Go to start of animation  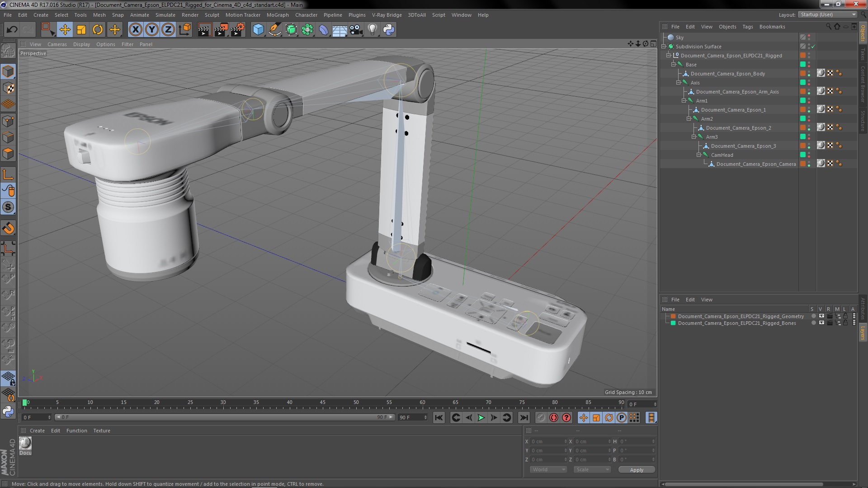[x=439, y=418]
